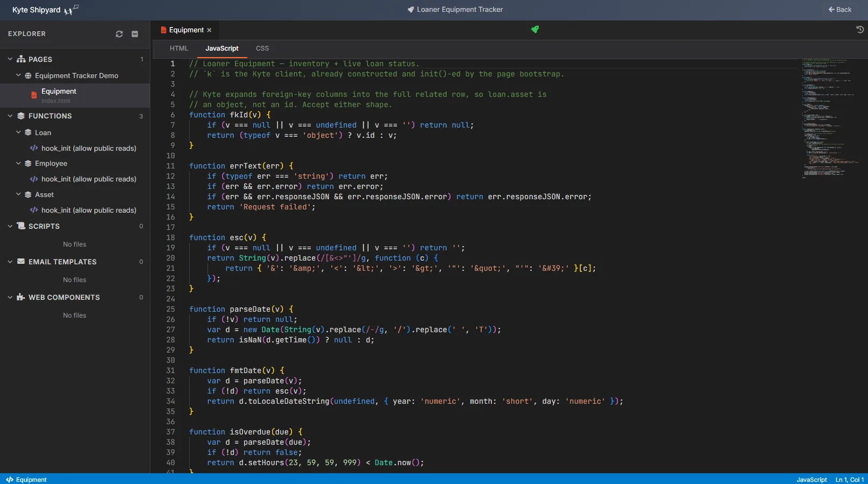Click code icon of Loan hook_init
This screenshot has width=868, height=484.
coord(34,148)
